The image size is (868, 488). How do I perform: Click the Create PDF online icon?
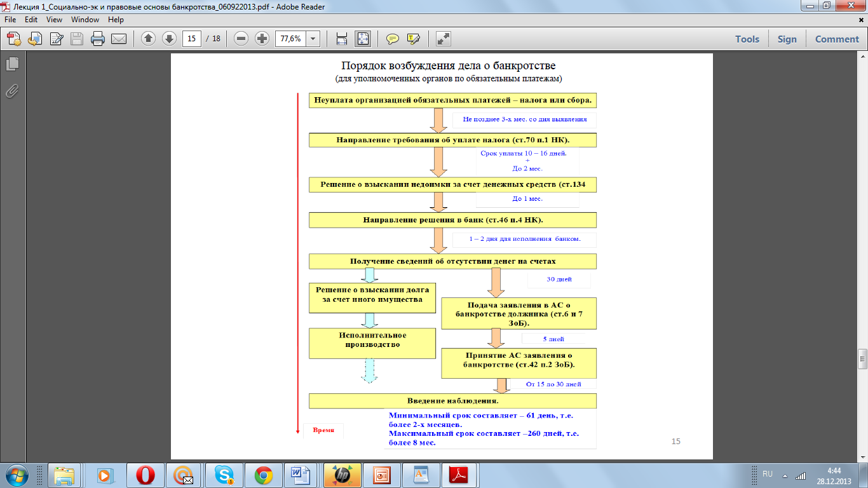(x=15, y=39)
